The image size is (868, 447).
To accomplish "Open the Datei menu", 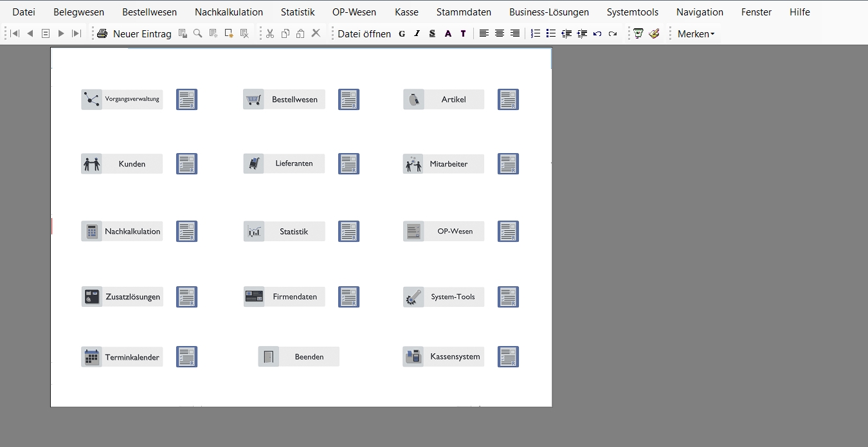I will [24, 12].
